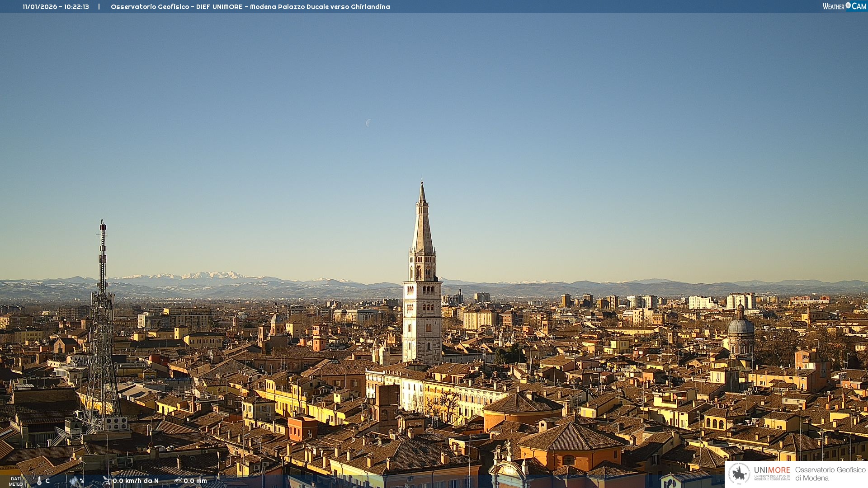Click the thermometer temperature icon
The width and height of the screenshot is (868, 488).
39,481
